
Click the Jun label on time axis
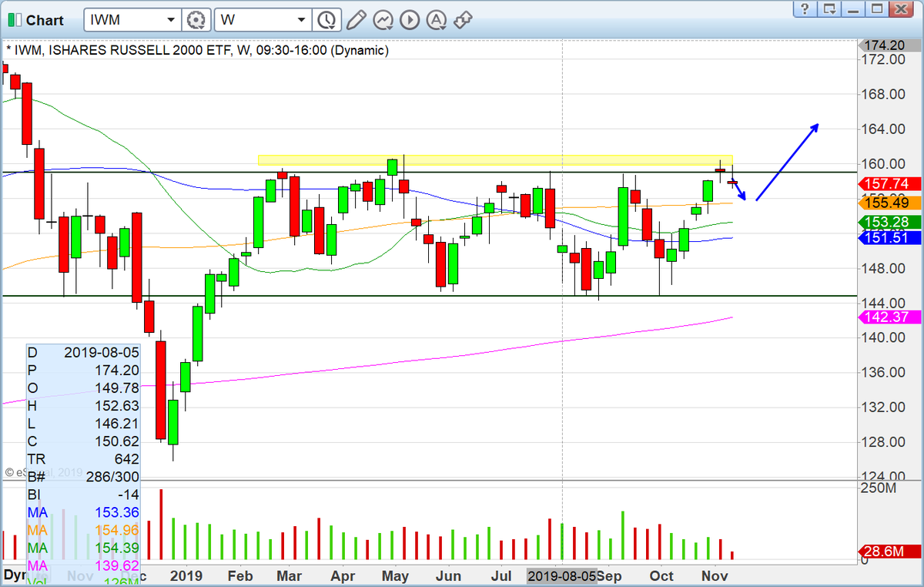pos(448,576)
